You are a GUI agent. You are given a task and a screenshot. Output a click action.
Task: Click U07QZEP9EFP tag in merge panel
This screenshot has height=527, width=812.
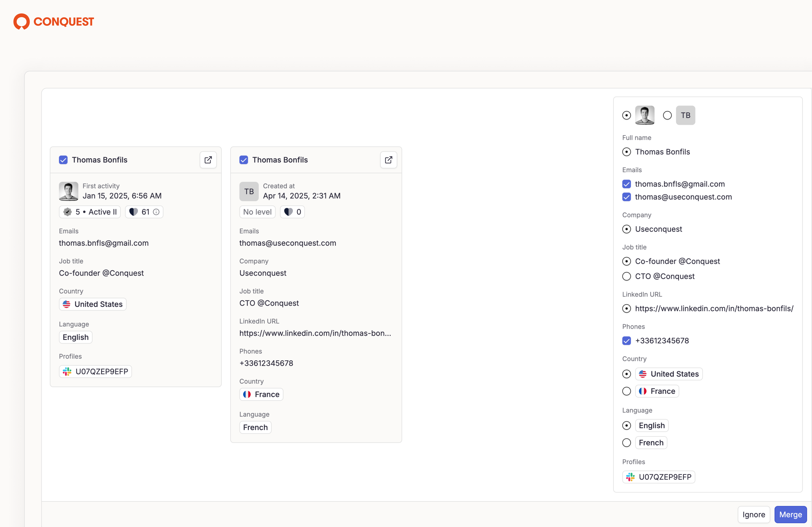click(658, 477)
